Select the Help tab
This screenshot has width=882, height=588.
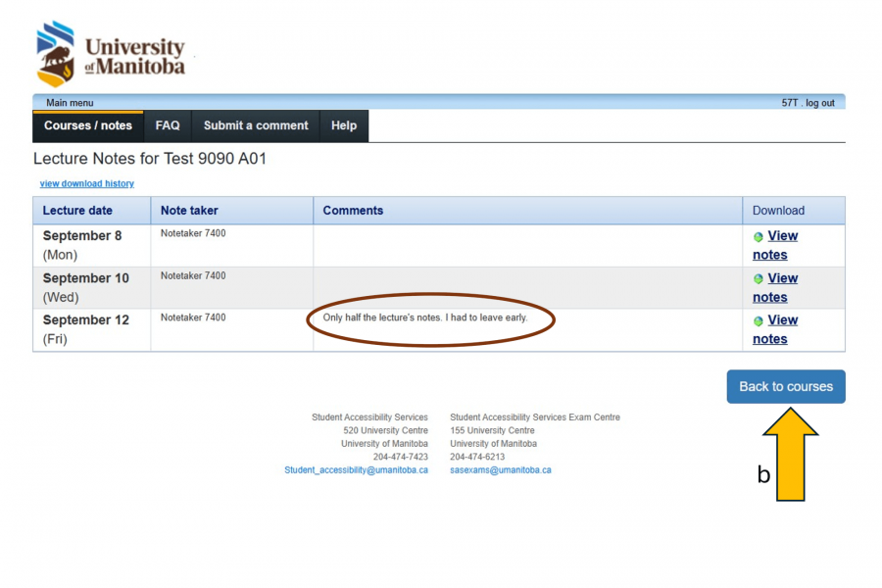coord(344,125)
